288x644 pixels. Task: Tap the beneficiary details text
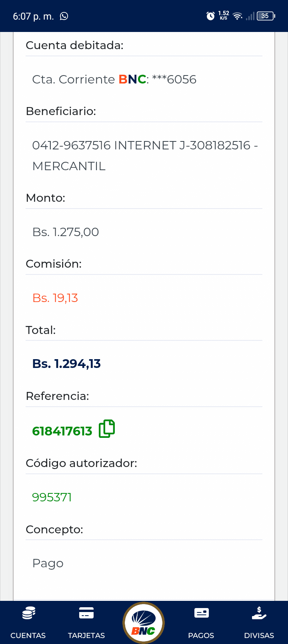(144, 155)
